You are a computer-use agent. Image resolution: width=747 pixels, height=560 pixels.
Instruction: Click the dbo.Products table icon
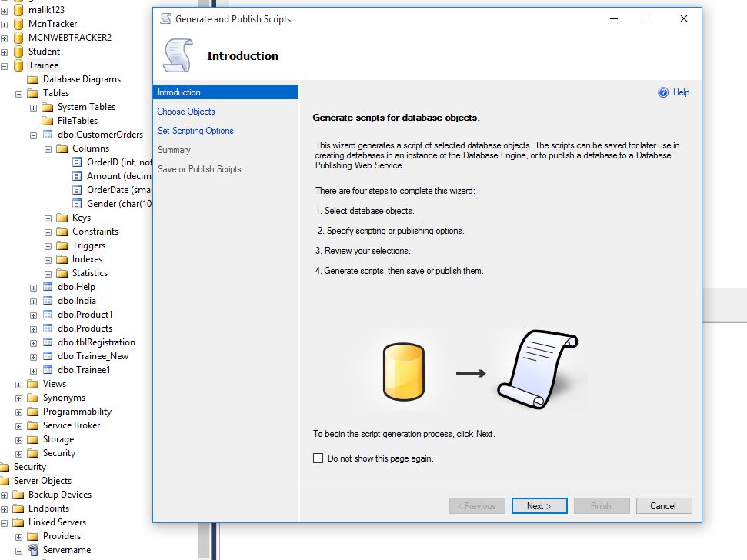(48, 328)
